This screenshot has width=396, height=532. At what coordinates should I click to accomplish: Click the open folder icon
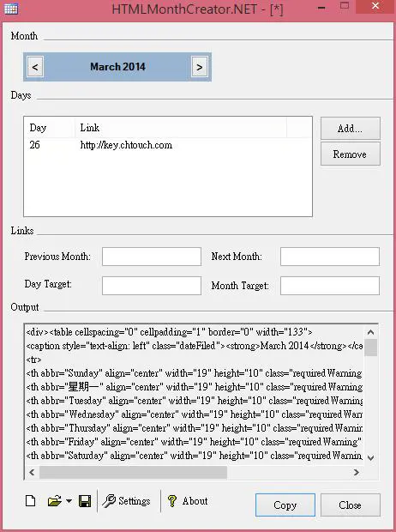click(x=55, y=501)
